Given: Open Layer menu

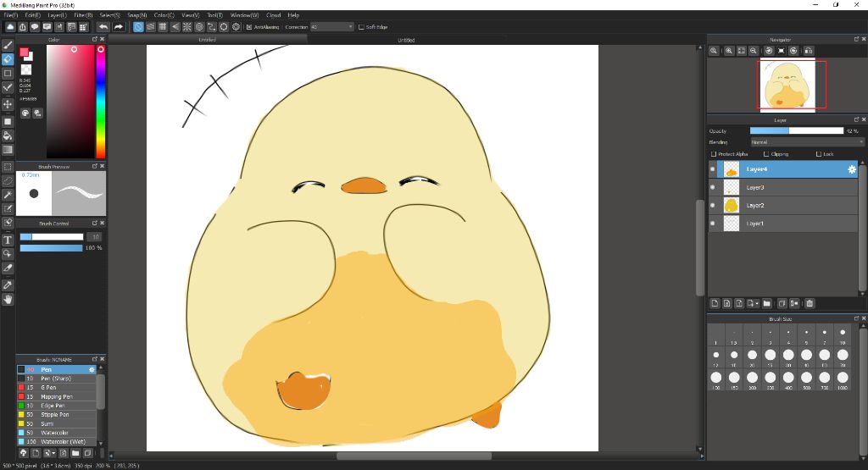Looking at the screenshot, I should click(x=57, y=15).
